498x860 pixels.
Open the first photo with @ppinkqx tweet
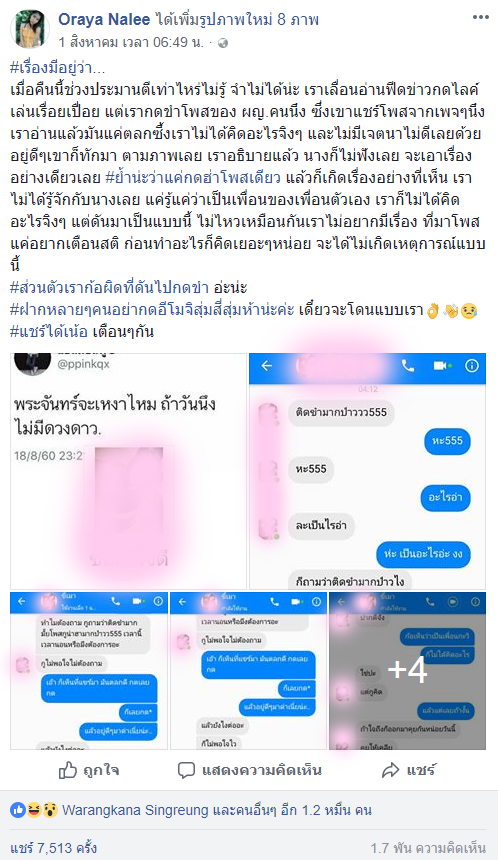[128, 471]
